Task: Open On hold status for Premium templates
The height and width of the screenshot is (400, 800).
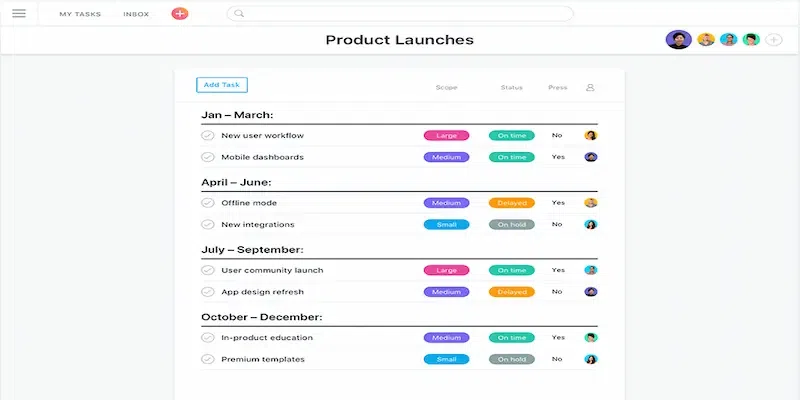Action: [511, 359]
